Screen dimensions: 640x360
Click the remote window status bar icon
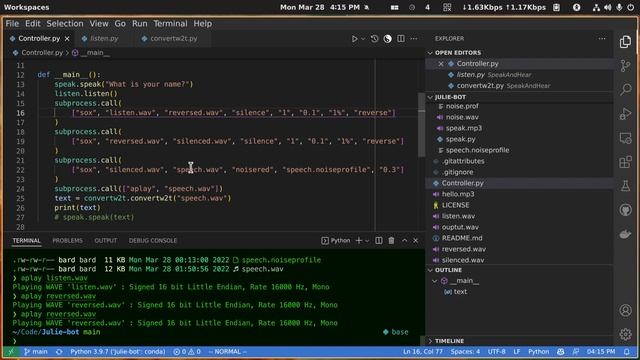click(11, 351)
